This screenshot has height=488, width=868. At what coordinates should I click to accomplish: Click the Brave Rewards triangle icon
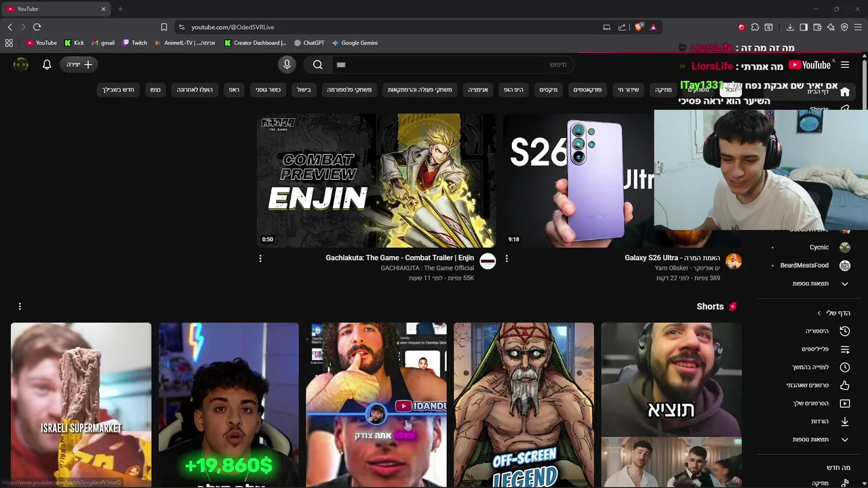click(653, 27)
